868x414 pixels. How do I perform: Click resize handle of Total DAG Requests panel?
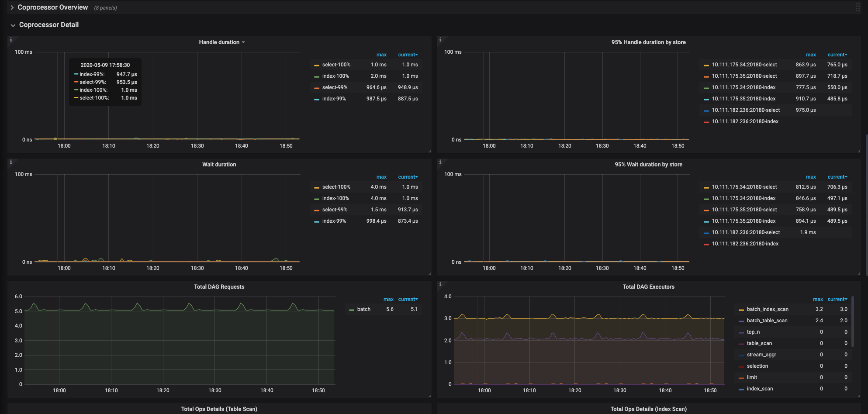click(429, 396)
